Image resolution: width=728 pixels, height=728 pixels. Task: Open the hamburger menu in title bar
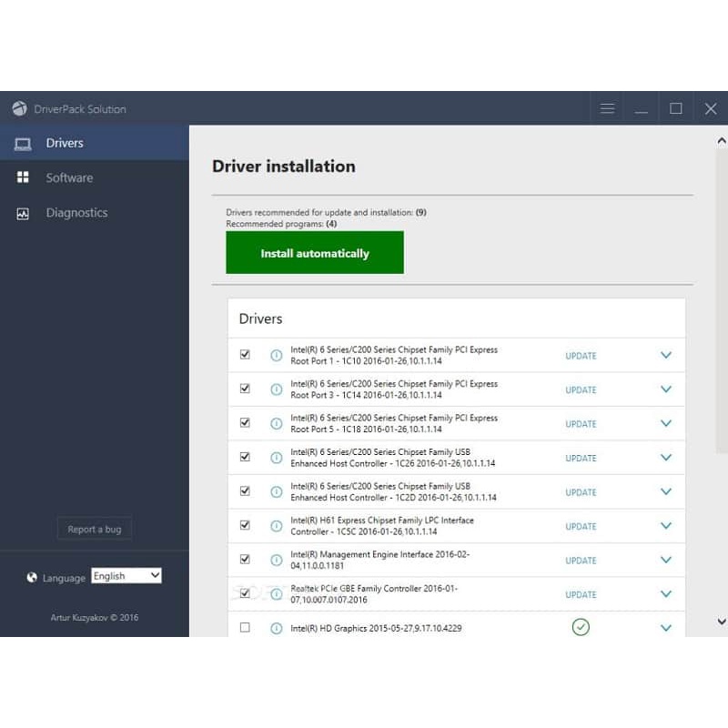(x=608, y=109)
